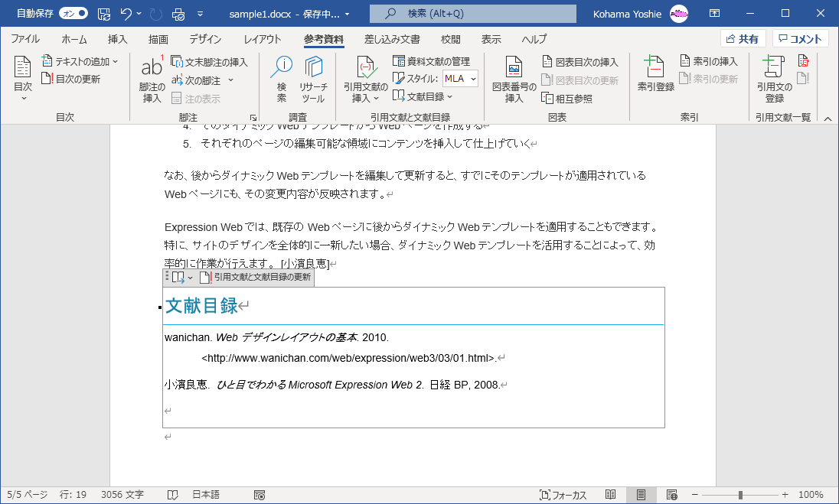Open テキストの追加 dropdown
Screen dimensions: 839x504
click(80, 61)
